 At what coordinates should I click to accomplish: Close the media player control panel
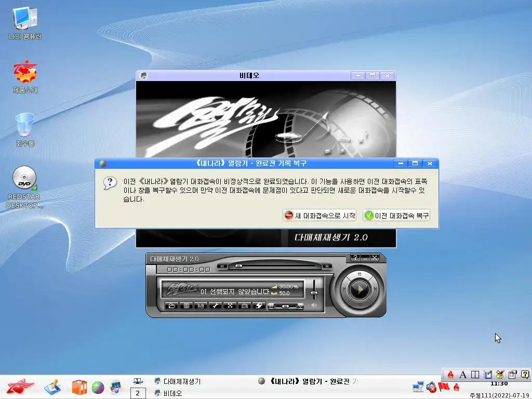[375, 258]
